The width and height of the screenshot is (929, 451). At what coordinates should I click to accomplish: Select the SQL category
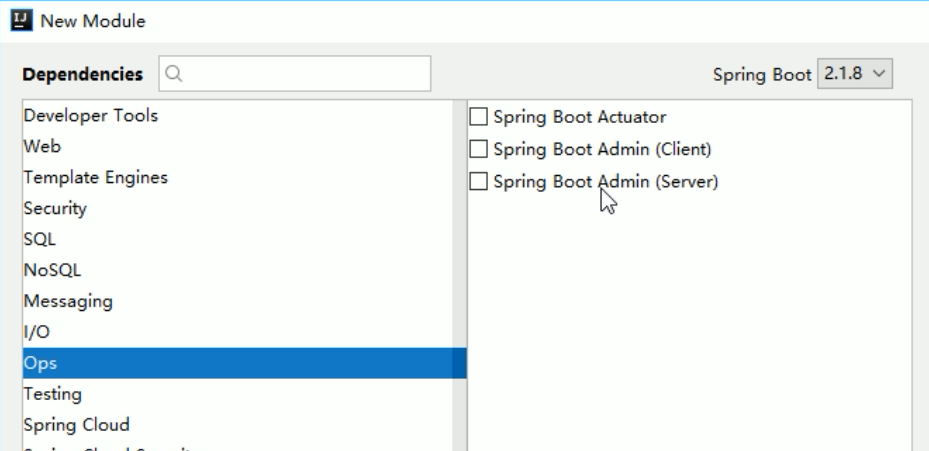click(x=40, y=240)
